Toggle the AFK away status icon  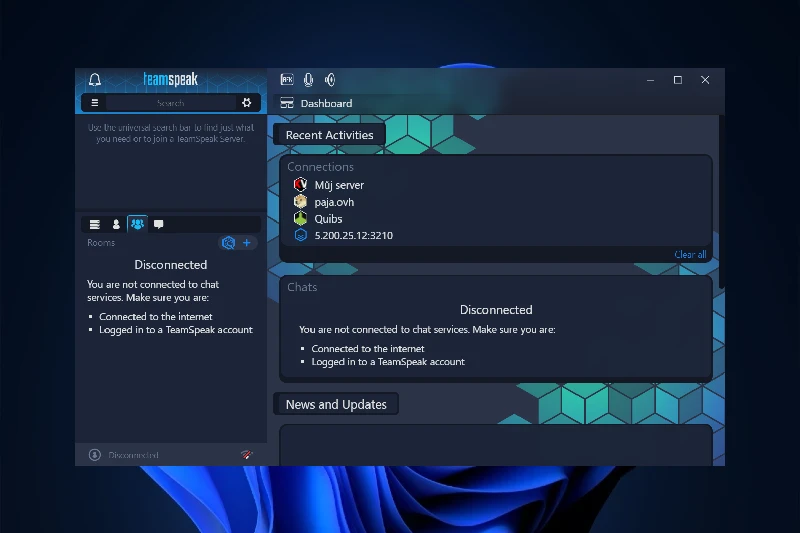[287, 80]
